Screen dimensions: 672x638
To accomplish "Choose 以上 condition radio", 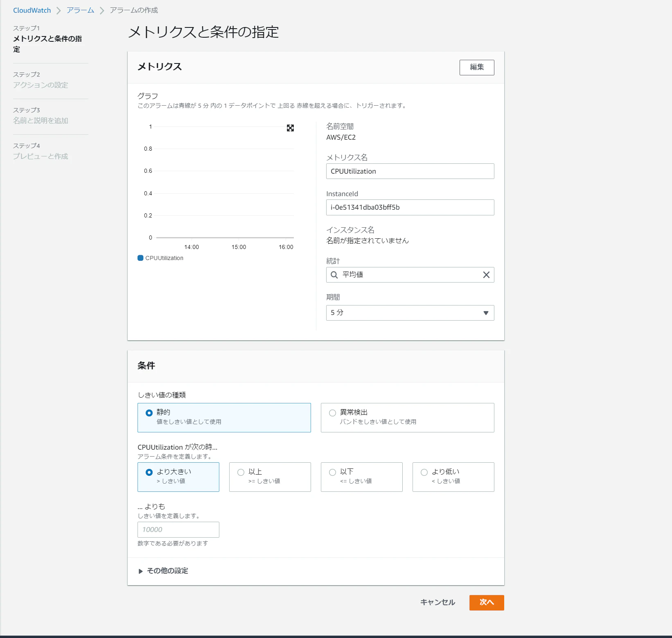I will [241, 472].
